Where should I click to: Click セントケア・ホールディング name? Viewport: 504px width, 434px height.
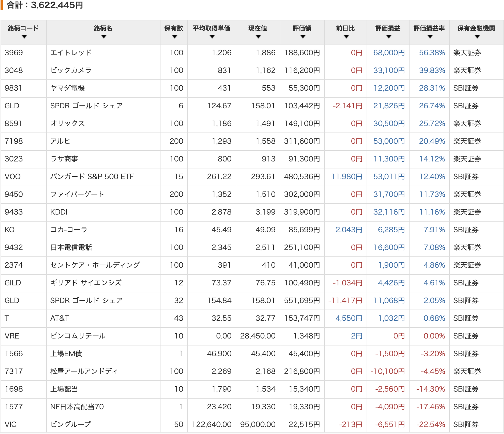95,265
